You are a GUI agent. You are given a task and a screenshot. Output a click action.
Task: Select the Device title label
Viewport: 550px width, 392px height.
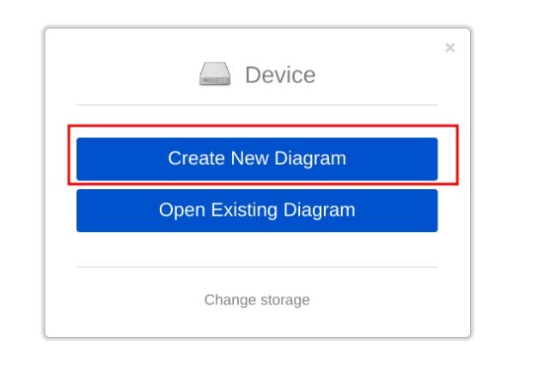(x=280, y=75)
